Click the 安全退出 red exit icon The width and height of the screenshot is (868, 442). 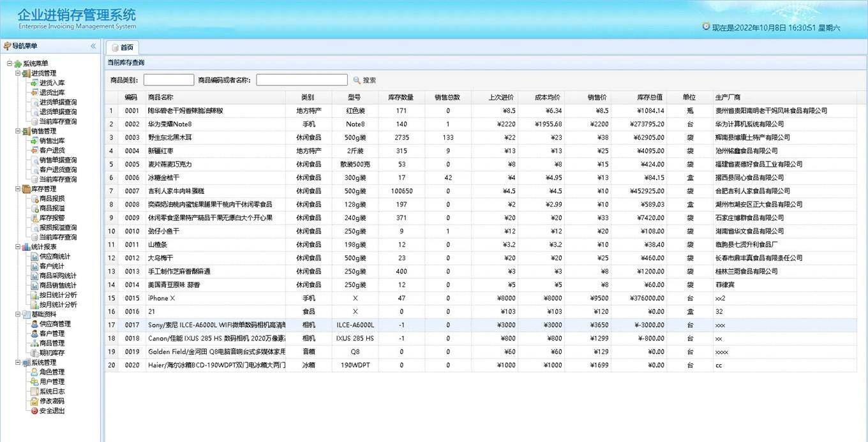click(34, 411)
